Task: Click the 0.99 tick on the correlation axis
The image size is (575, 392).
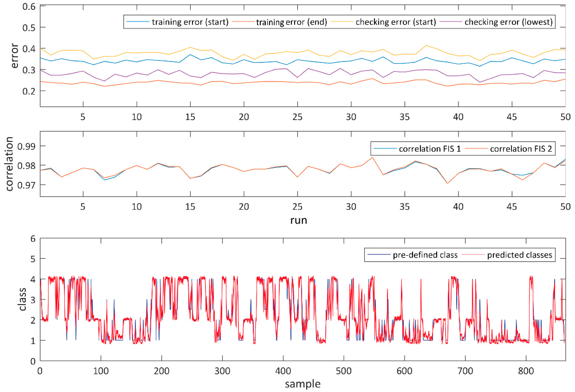Action: pyautogui.click(x=26, y=146)
